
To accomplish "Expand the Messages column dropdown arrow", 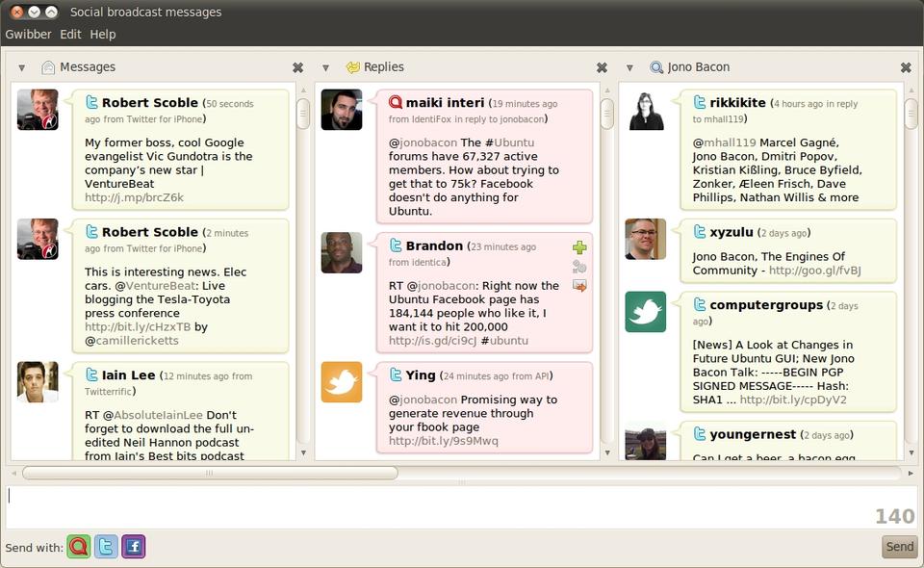I will point(21,67).
